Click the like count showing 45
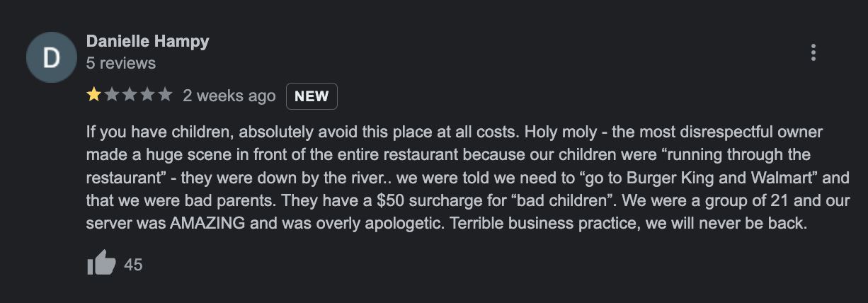The height and width of the screenshot is (303, 868). click(133, 265)
